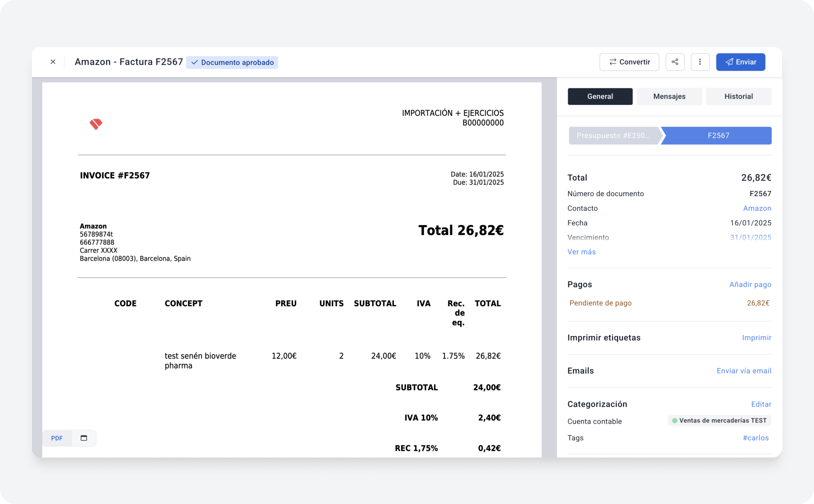Switch to the General tab
The image size is (814, 504).
click(x=600, y=96)
